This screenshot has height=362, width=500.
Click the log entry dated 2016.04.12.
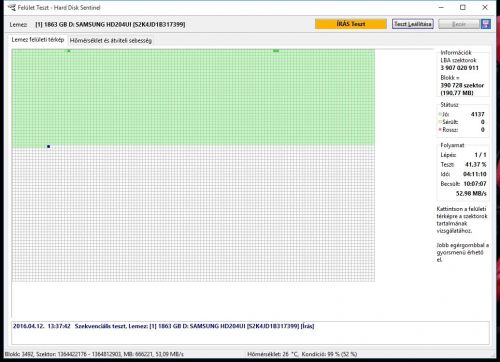coord(163,326)
